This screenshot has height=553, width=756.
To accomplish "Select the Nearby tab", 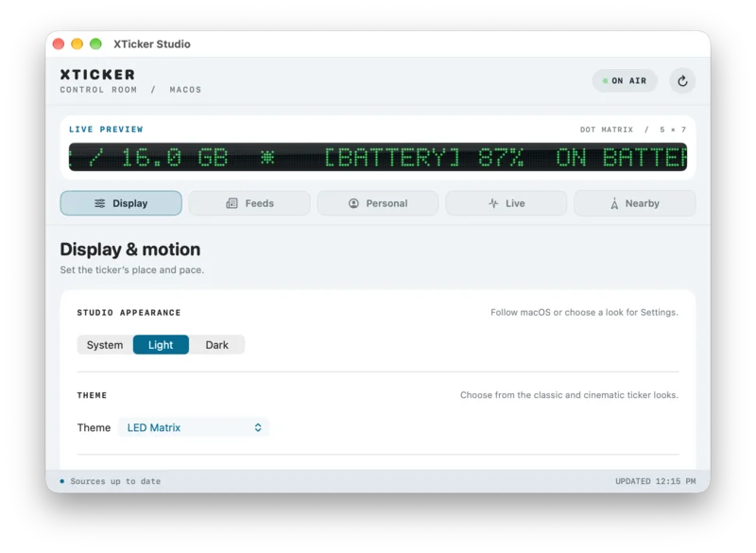I will coord(634,203).
